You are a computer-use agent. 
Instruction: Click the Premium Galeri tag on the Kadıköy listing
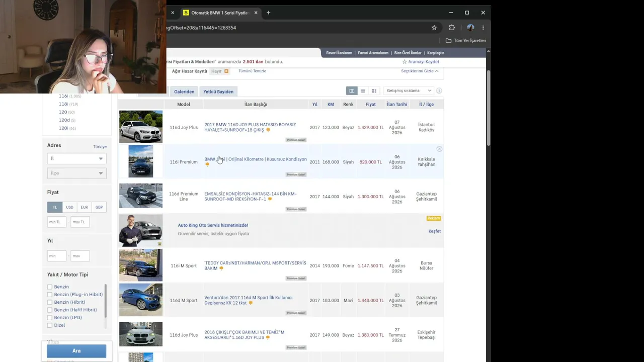(296, 140)
